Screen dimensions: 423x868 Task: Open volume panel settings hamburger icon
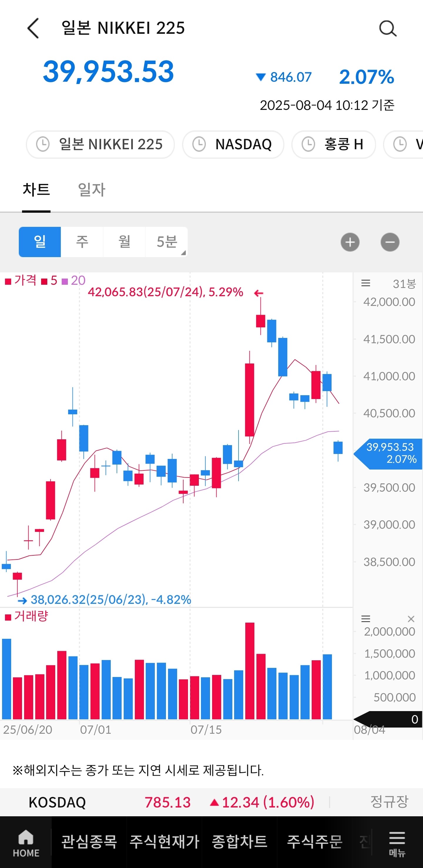point(366,619)
